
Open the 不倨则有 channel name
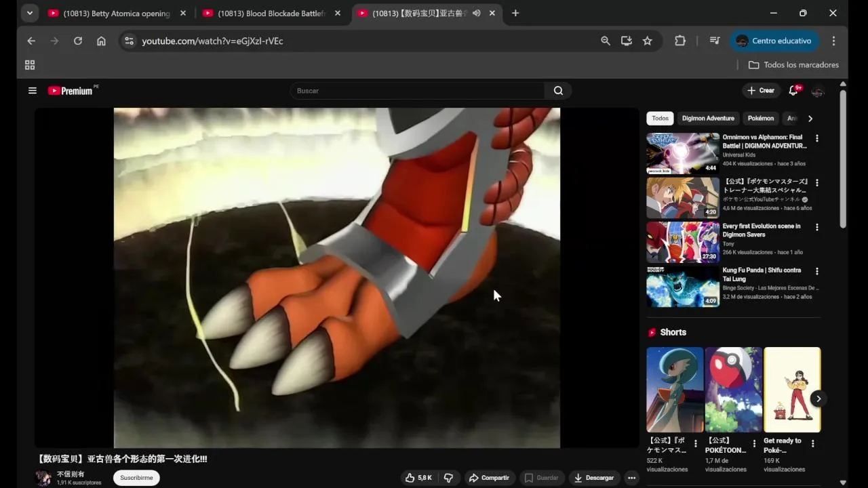(x=71, y=474)
